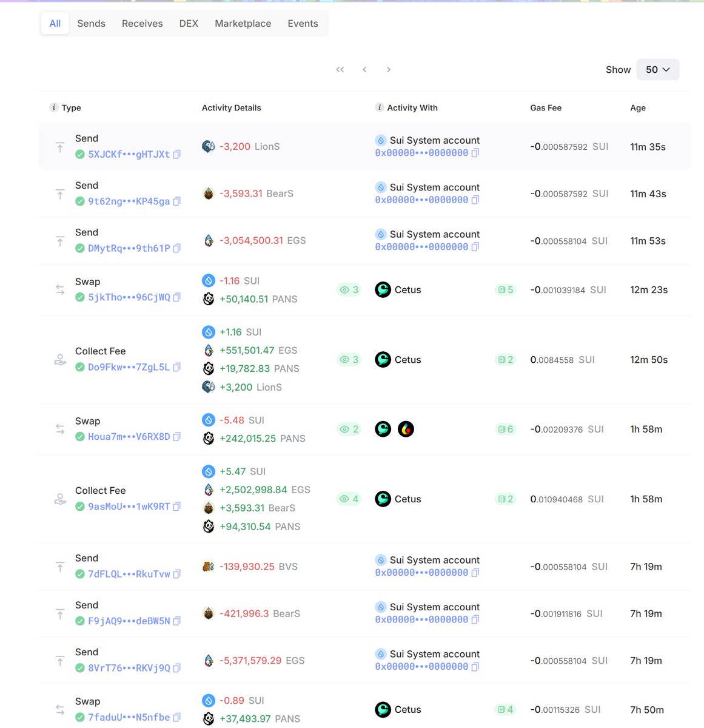Image resolution: width=704 pixels, height=728 pixels.
Task: Select the All tab
Action: [55, 24]
